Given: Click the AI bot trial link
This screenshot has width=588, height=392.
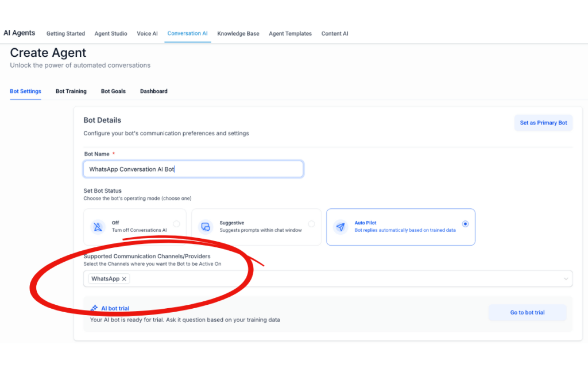Looking at the screenshot, I should point(115,308).
